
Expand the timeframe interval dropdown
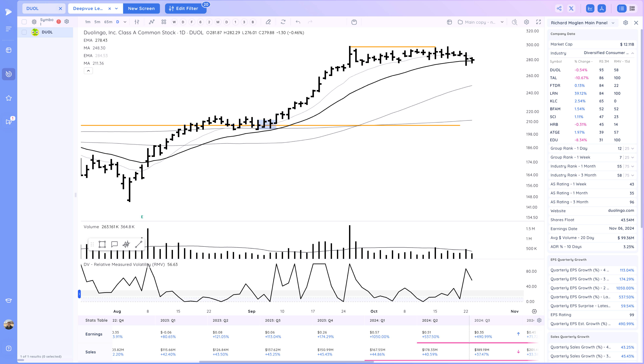pos(125,22)
